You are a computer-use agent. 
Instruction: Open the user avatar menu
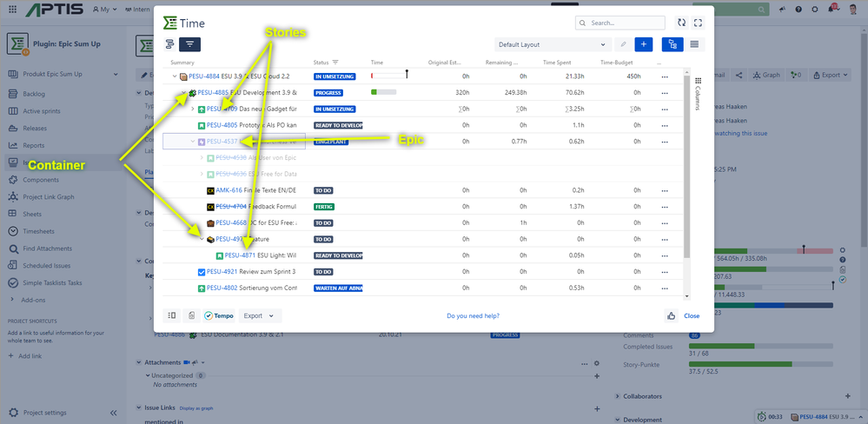click(853, 10)
